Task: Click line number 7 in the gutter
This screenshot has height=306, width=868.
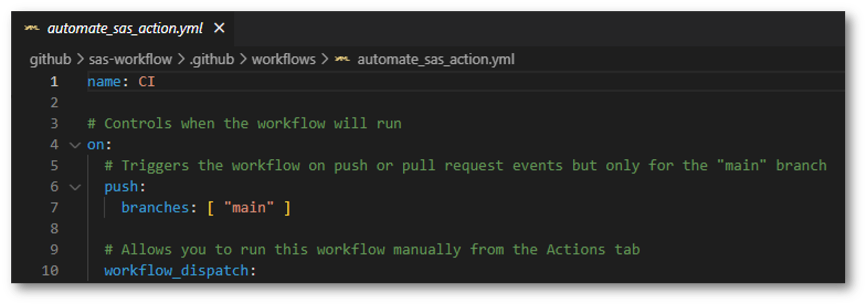Action: (54, 207)
